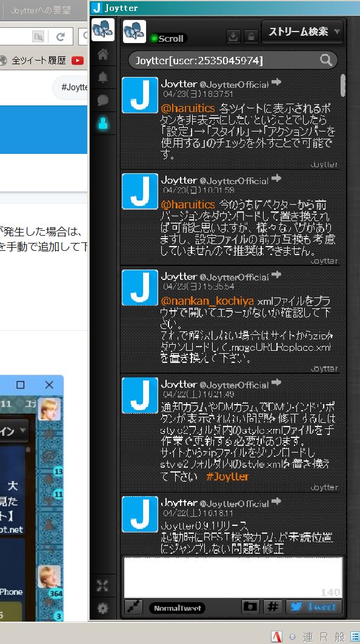Open the #Joytter hashtag link in the tweet
The height and width of the screenshot is (644, 360).
pos(227,476)
